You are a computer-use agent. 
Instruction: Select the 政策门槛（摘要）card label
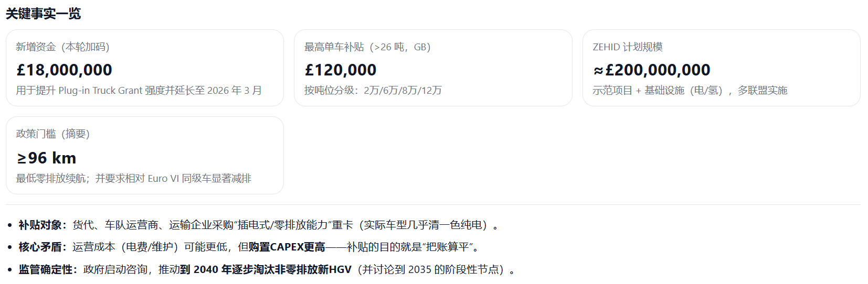(52, 134)
